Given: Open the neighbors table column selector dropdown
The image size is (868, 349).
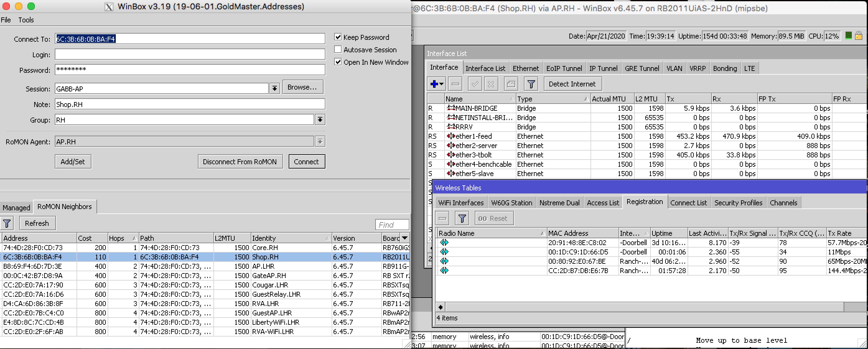Looking at the screenshot, I should 405,238.
